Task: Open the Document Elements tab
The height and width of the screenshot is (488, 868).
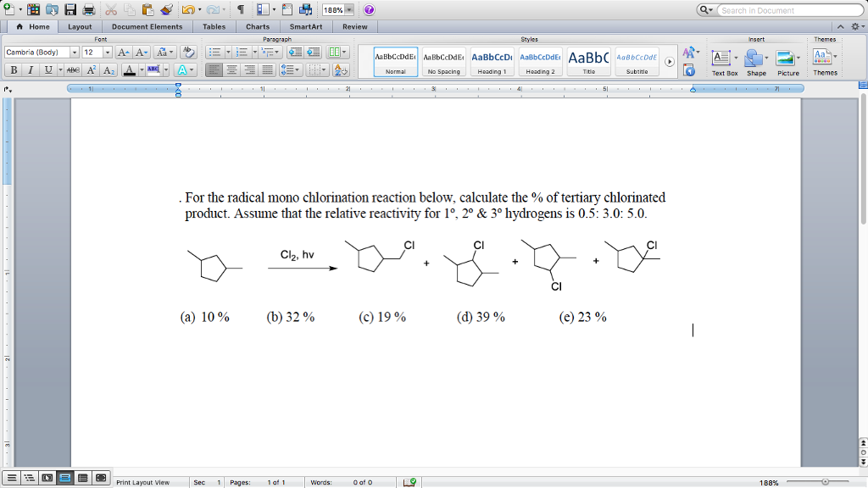Action: (147, 26)
